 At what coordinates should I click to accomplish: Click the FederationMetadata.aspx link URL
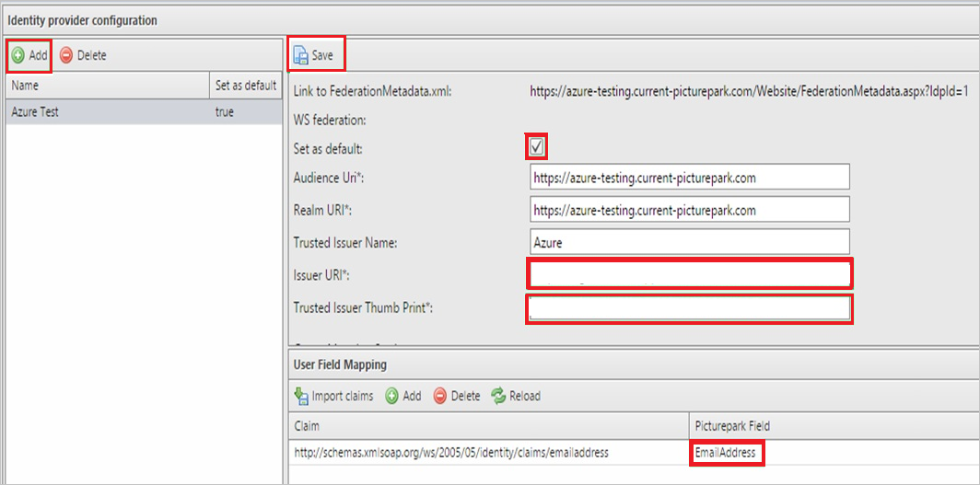pos(749,91)
